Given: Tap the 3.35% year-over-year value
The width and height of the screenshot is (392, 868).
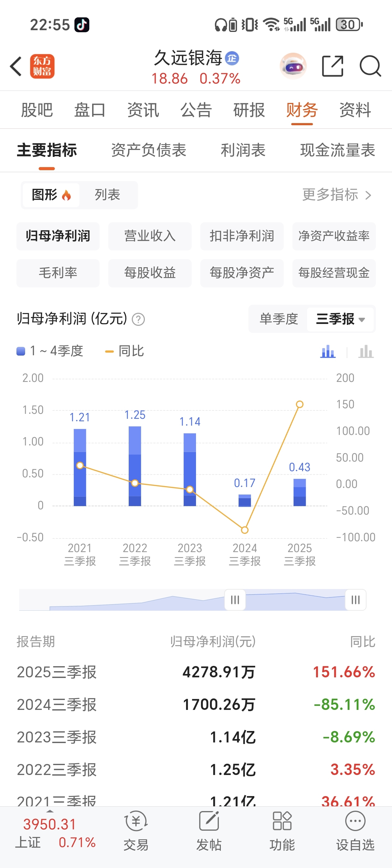Looking at the screenshot, I should coord(353,770).
